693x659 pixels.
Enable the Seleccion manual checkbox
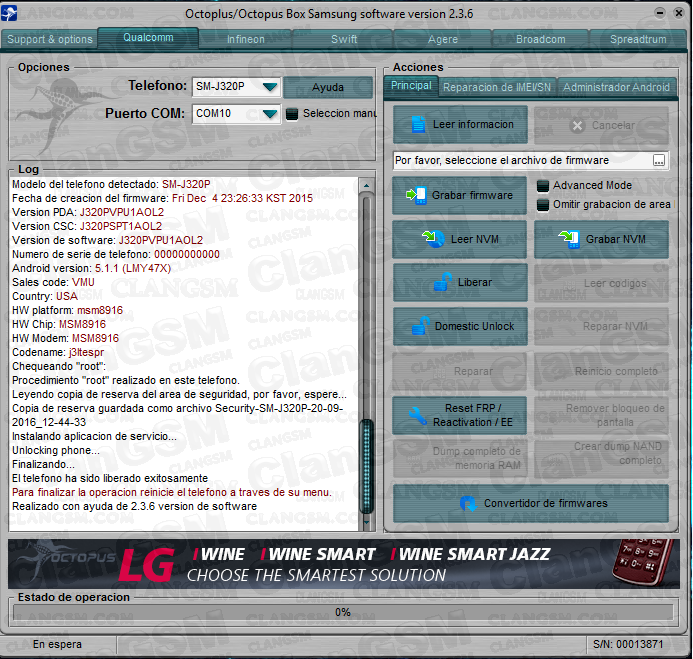pyautogui.click(x=292, y=114)
